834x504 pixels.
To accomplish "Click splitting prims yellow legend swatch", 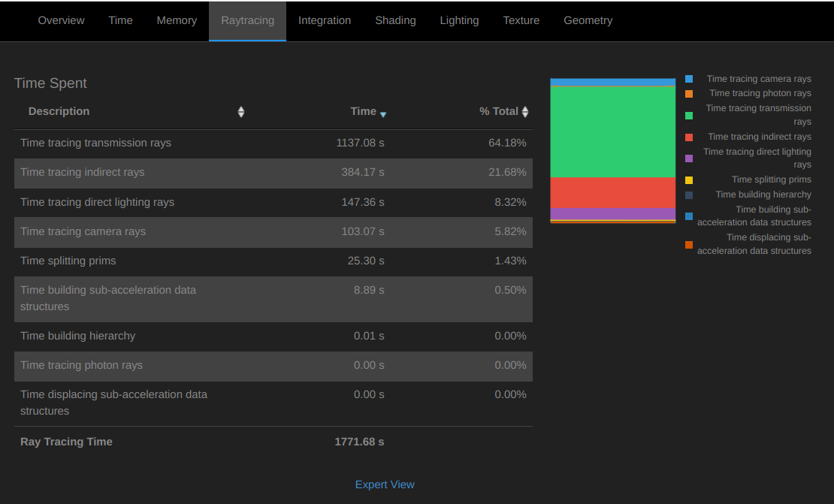I will coord(689,180).
